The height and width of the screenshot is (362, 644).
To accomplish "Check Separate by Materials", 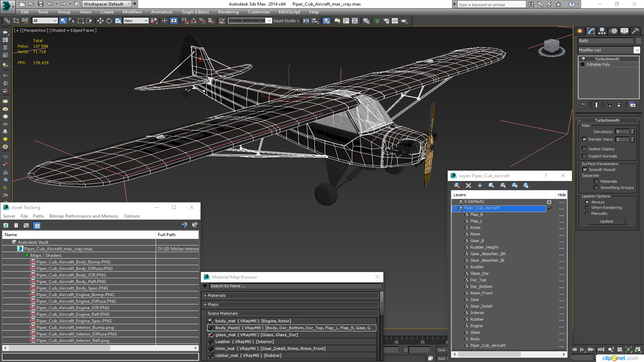I will [x=596, y=181].
